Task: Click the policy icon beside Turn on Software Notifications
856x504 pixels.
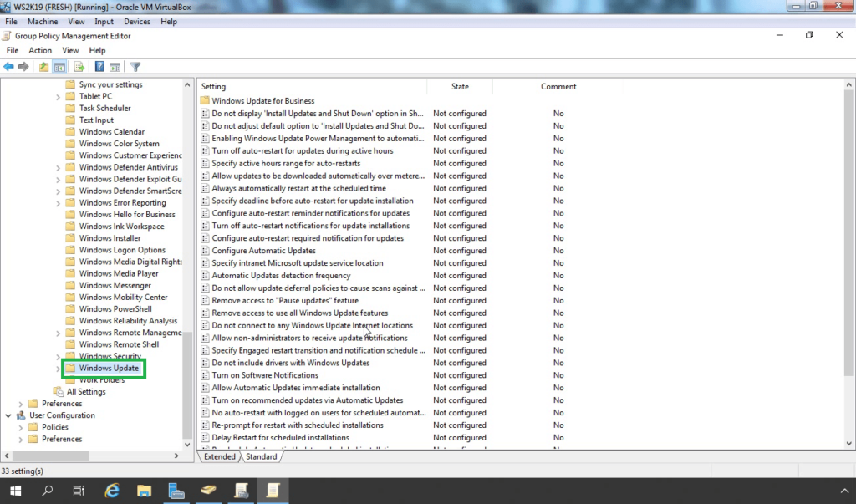Action: coord(205,375)
